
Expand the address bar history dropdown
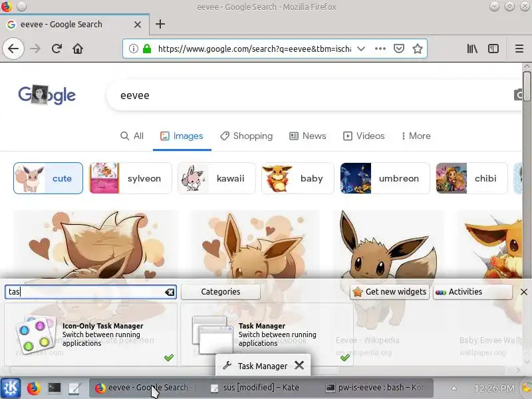(x=361, y=49)
